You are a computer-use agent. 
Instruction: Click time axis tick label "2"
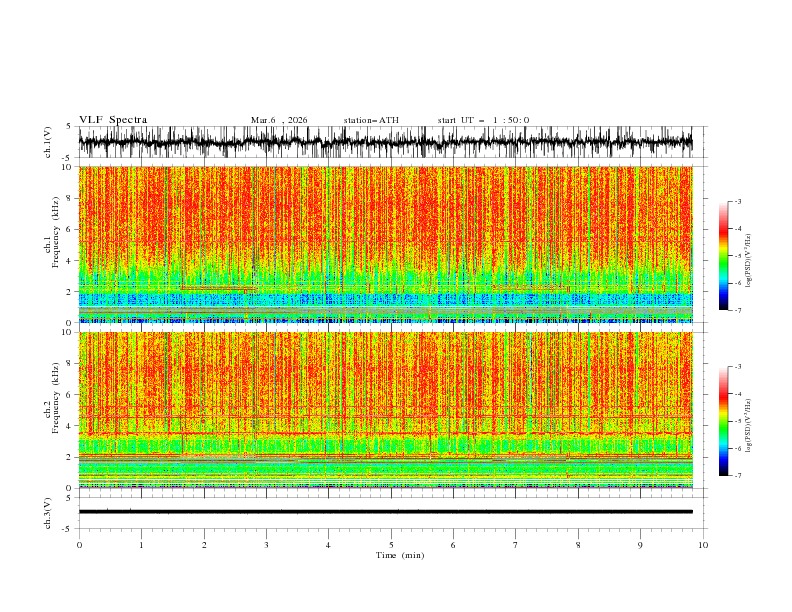click(204, 545)
